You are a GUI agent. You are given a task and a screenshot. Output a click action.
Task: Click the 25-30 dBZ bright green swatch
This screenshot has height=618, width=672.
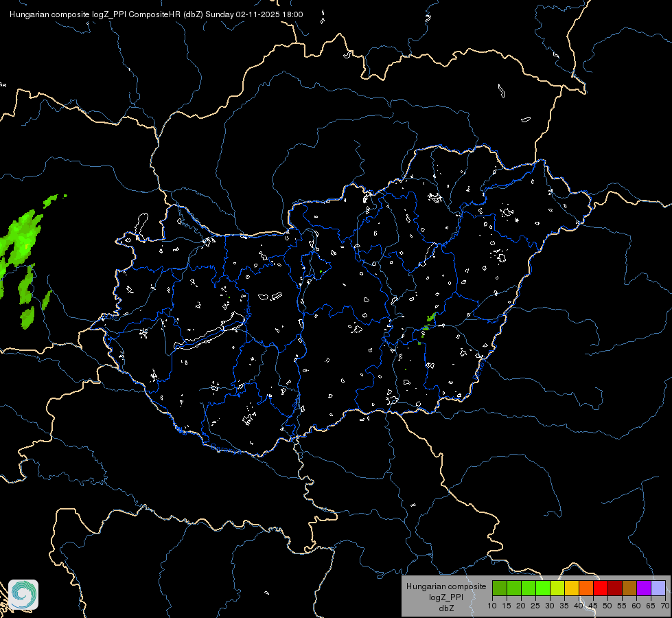542,588
